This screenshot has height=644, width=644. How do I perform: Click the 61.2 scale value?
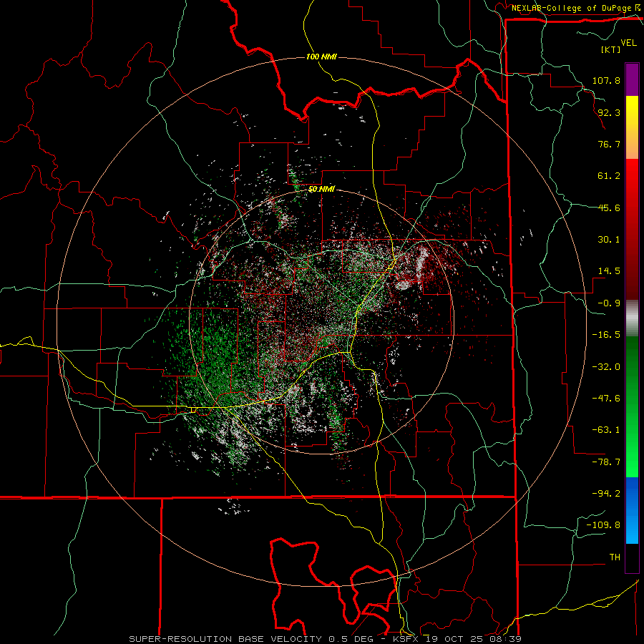click(609, 176)
